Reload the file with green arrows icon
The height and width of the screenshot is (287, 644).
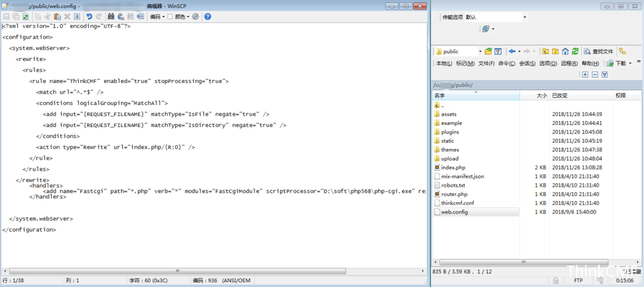point(26,17)
